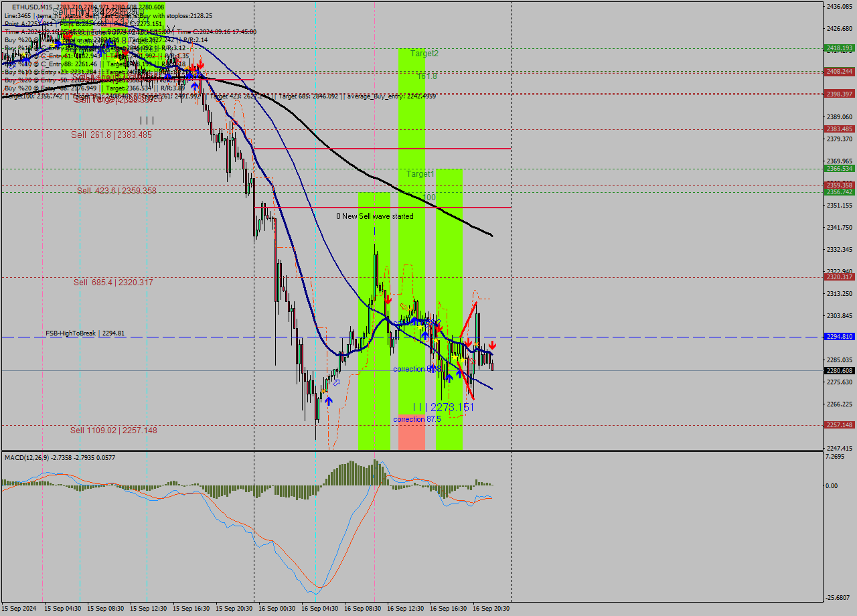Viewport: 857px width, 616px height.
Task: Click the red 2359.358 price axis tag
Action: [840, 185]
